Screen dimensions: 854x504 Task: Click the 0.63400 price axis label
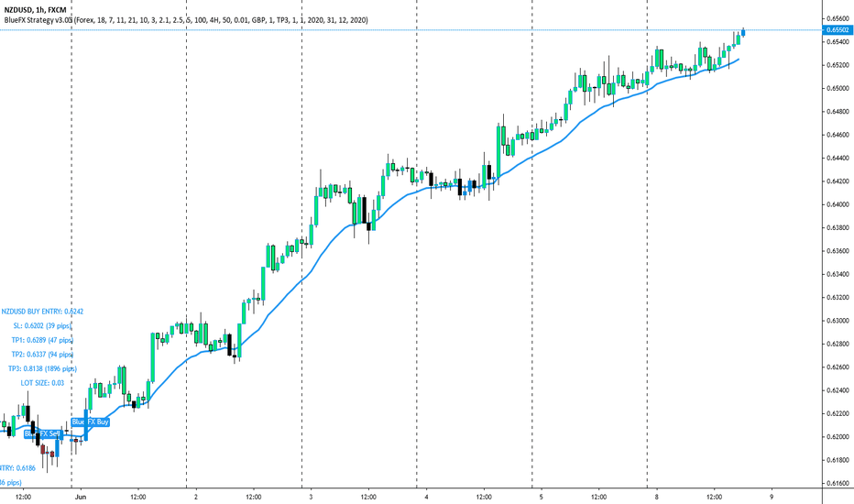[838, 274]
